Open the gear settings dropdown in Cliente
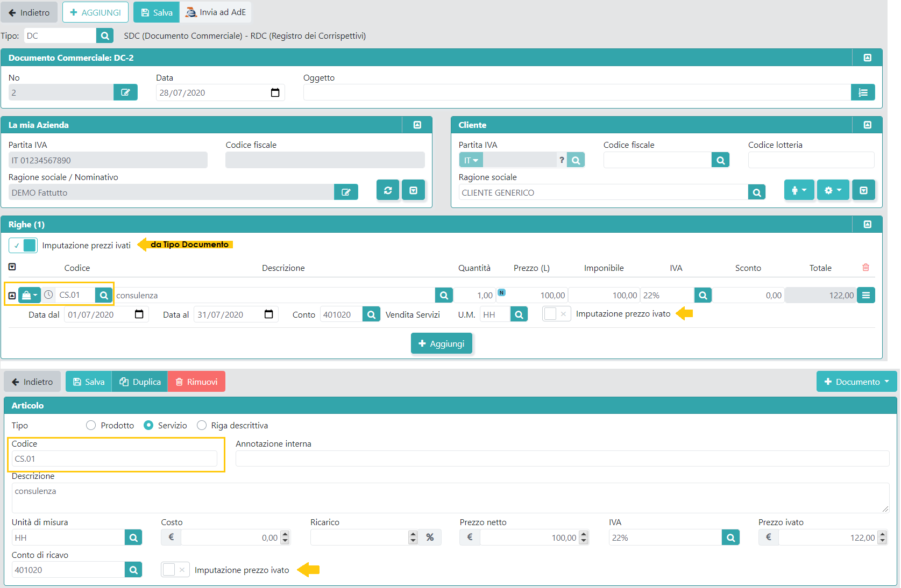The width and height of the screenshot is (901, 588). (833, 190)
